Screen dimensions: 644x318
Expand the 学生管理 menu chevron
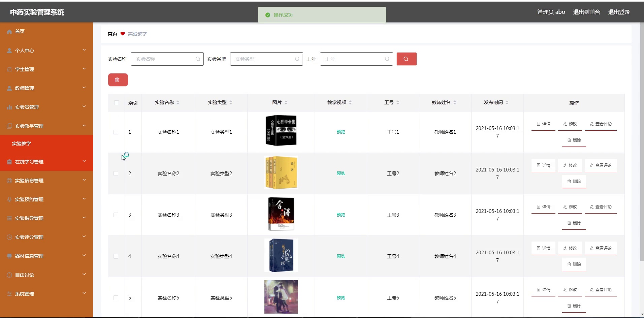(x=84, y=69)
